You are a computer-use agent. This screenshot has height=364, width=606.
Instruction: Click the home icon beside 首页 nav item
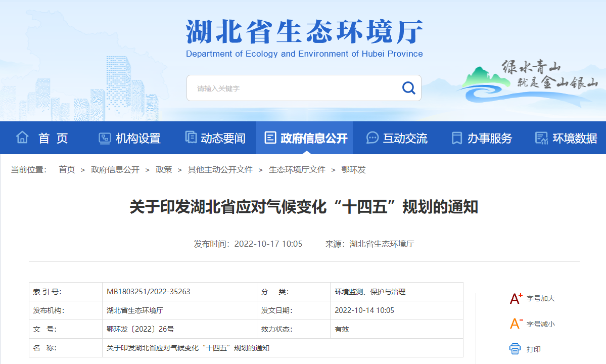pos(22,137)
